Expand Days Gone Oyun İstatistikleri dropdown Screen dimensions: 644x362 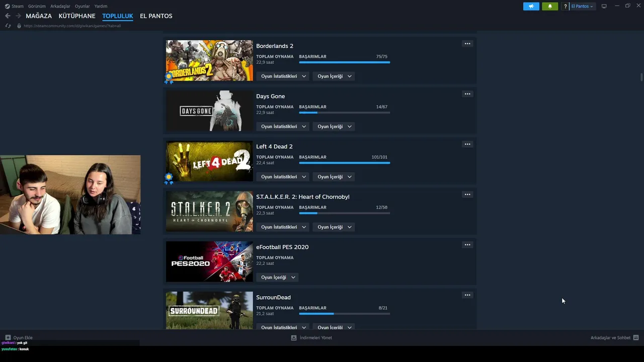coord(283,127)
